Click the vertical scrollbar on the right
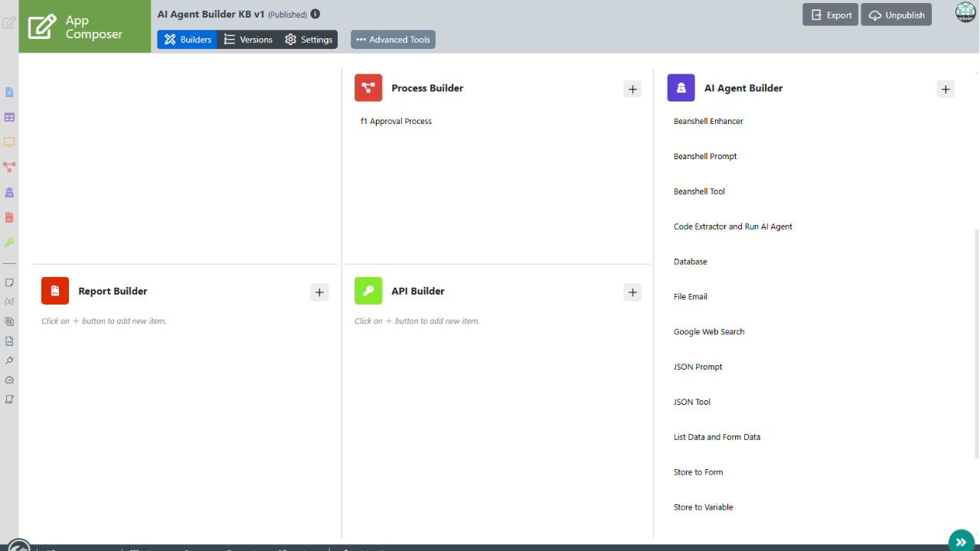This screenshot has width=980, height=551. [x=975, y=344]
